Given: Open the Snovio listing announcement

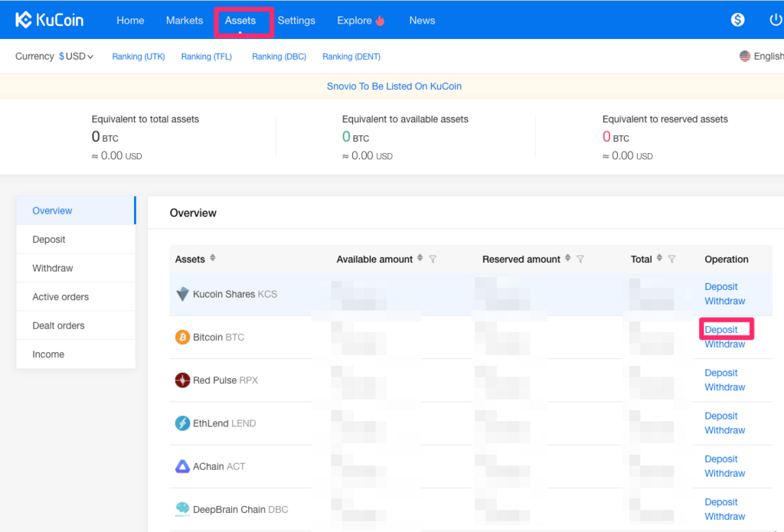Looking at the screenshot, I should [x=394, y=86].
